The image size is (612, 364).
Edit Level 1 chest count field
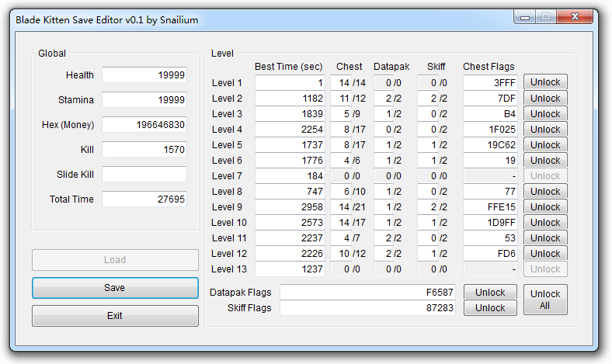point(341,83)
